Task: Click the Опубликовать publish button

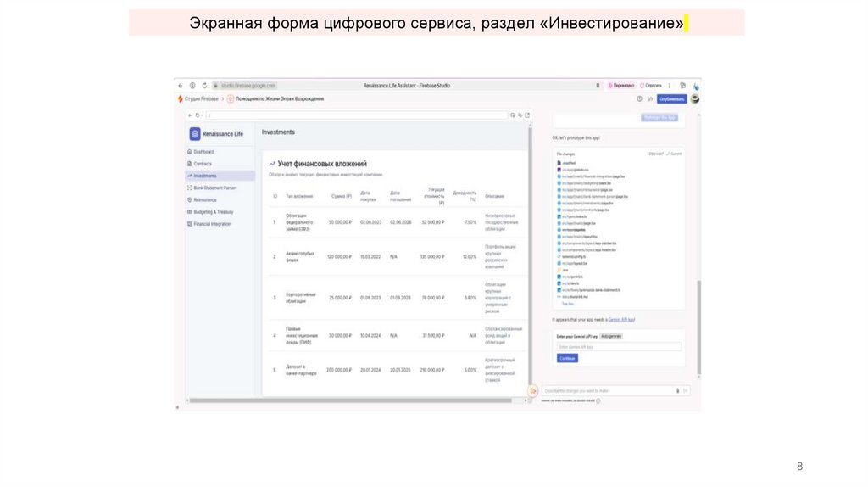Action: [671, 99]
